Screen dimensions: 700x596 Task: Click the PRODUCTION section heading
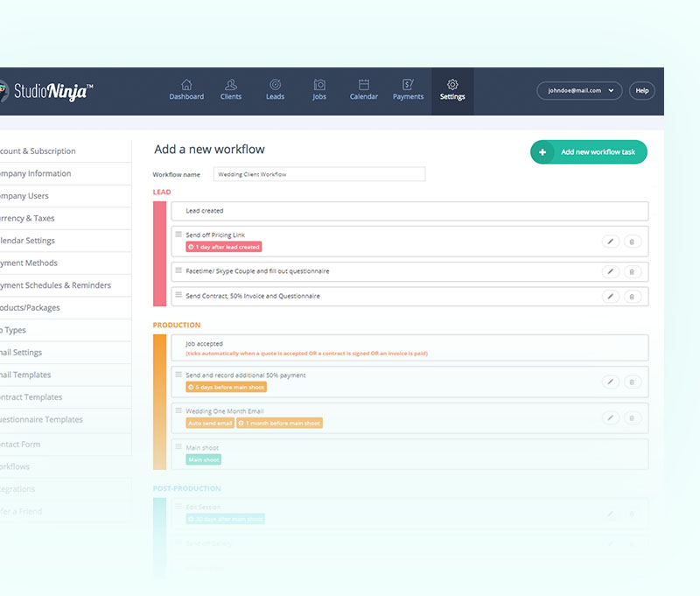point(177,325)
